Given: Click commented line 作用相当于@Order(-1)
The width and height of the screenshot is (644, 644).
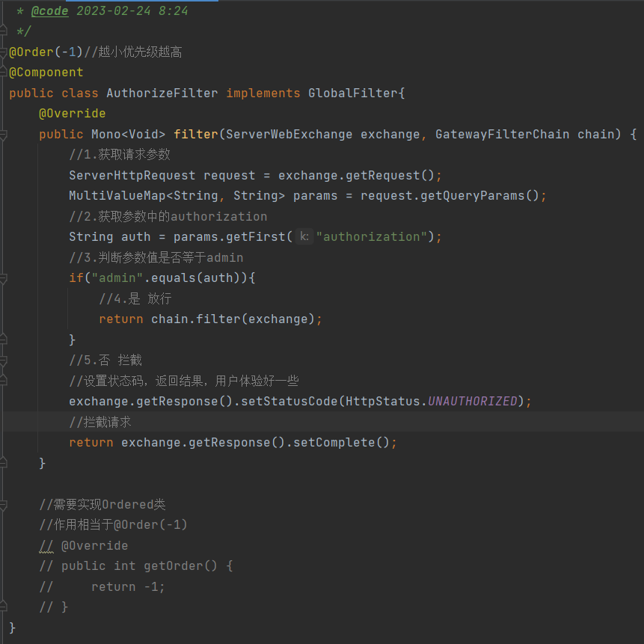Looking at the screenshot, I should (114, 525).
